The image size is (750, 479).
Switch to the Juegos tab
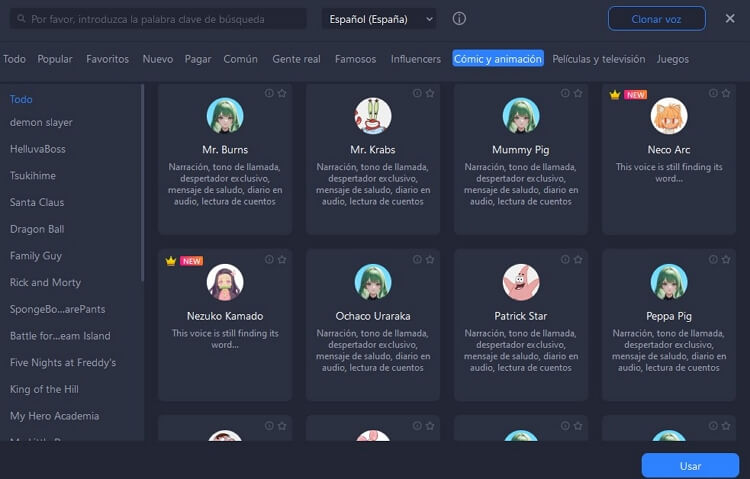[673, 59]
